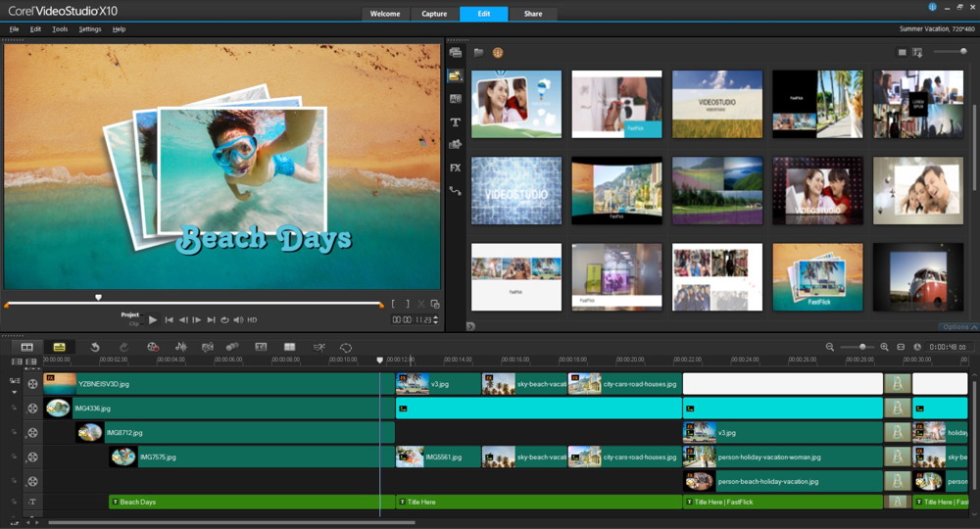Import a project template folder
The height and width of the screenshot is (529, 980).
point(479,53)
